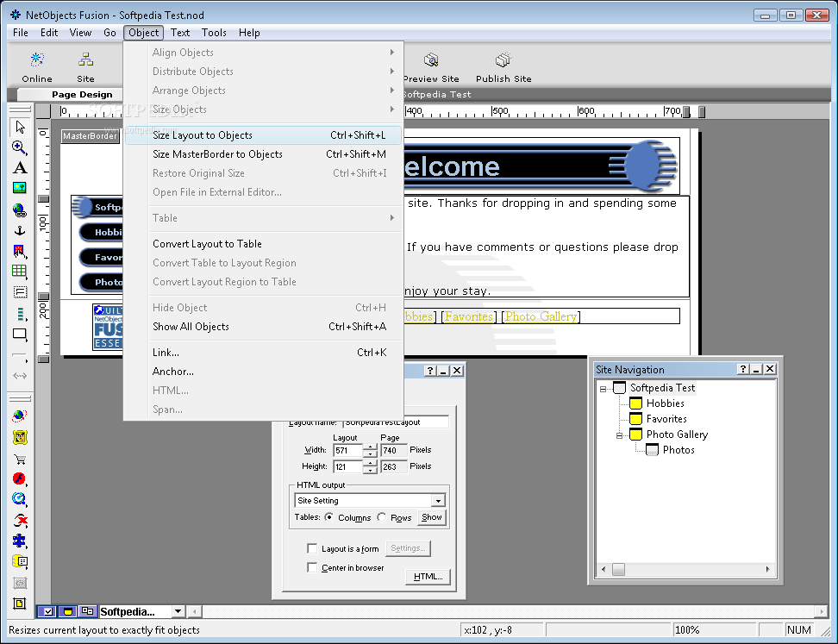Viewport: 838px width, 644px height.
Task: Click the External HTML page icon
Action: pos(20,603)
